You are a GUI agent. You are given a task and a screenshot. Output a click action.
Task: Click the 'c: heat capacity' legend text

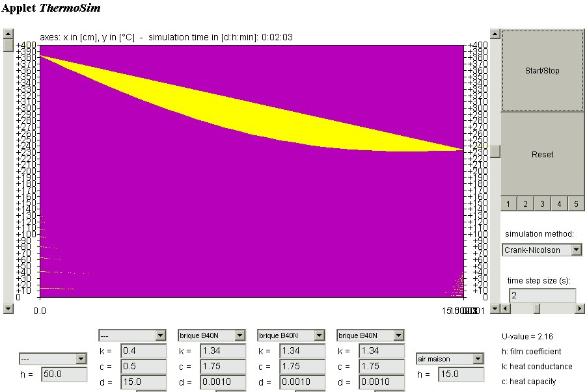(x=528, y=382)
